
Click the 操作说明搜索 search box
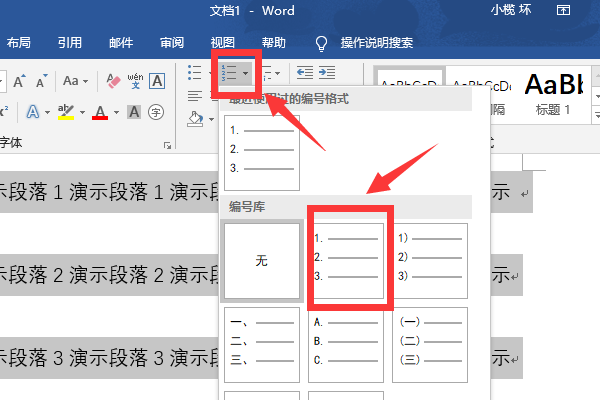[x=377, y=42]
